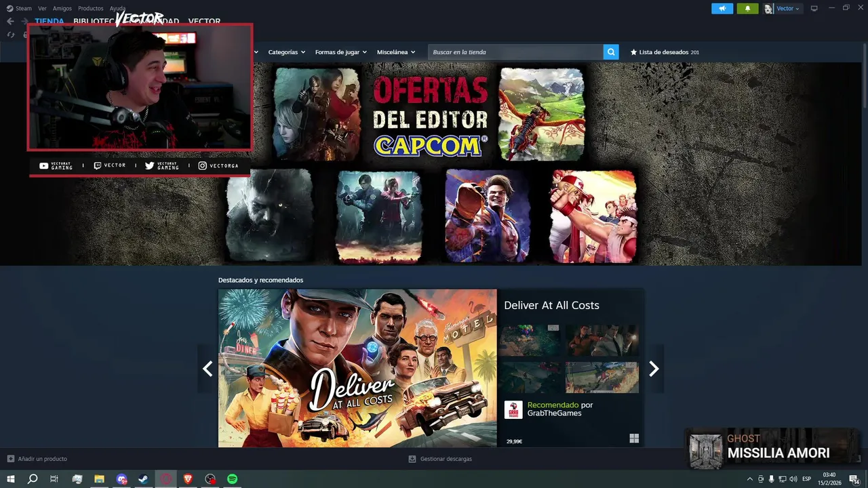Click the 29,99€ price label
This screenshot has height=488, width=868.
point(514,441)
